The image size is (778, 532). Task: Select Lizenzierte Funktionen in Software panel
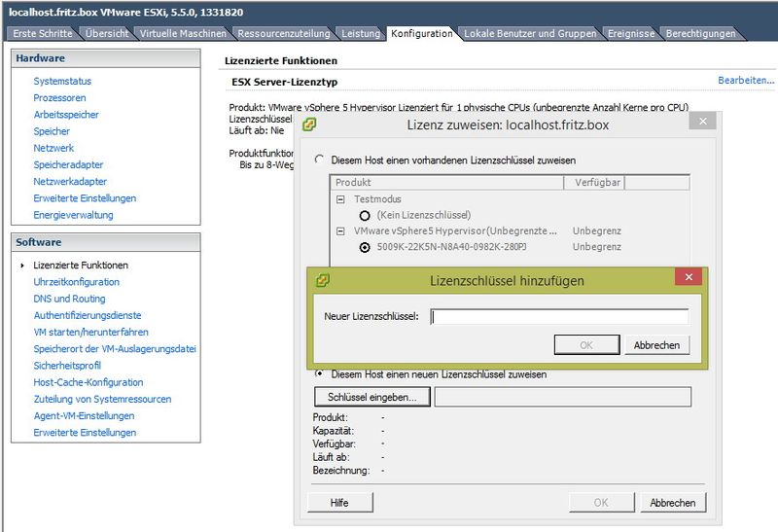click(x=81, y=266)
